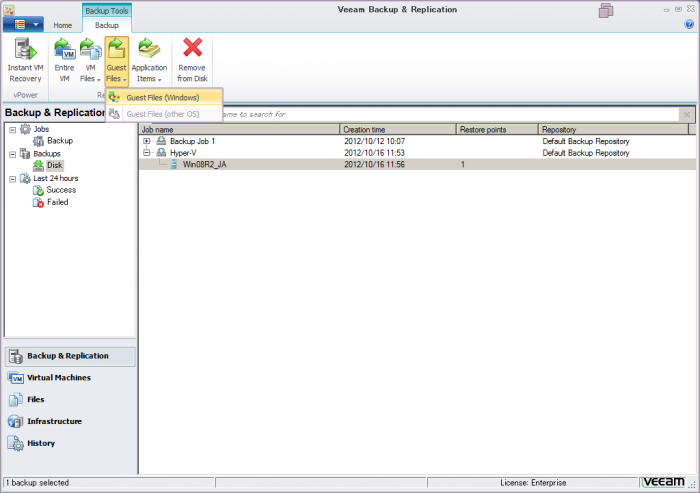Click the Backup Job 1 icon

(161, 141)
